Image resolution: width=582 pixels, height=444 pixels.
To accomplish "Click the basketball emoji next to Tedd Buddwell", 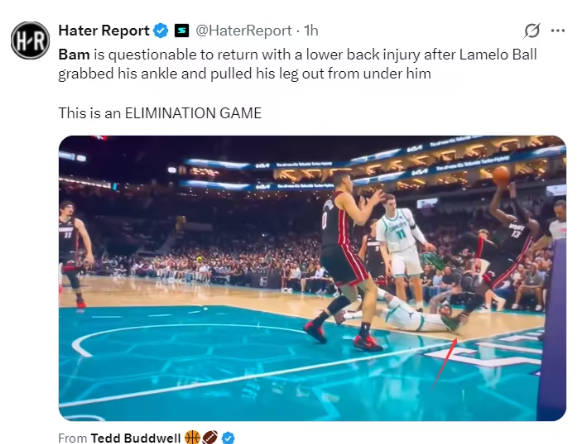I will click(192, 437).
